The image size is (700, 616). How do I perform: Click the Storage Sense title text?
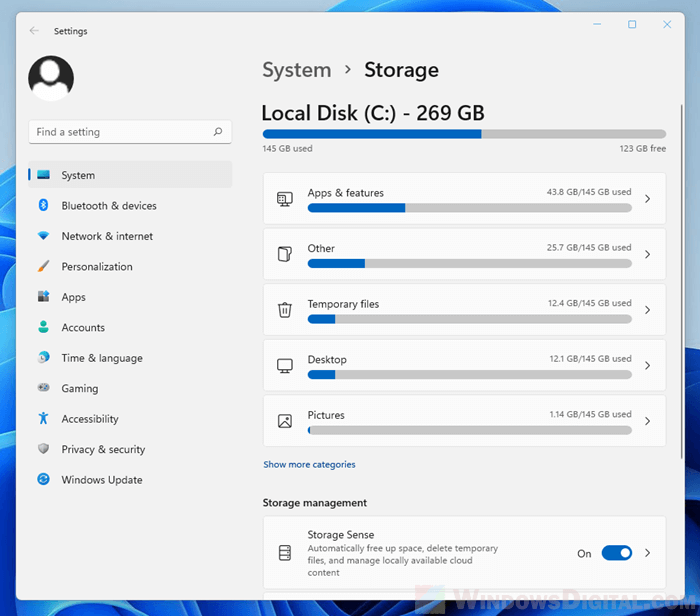click(341, 535)
